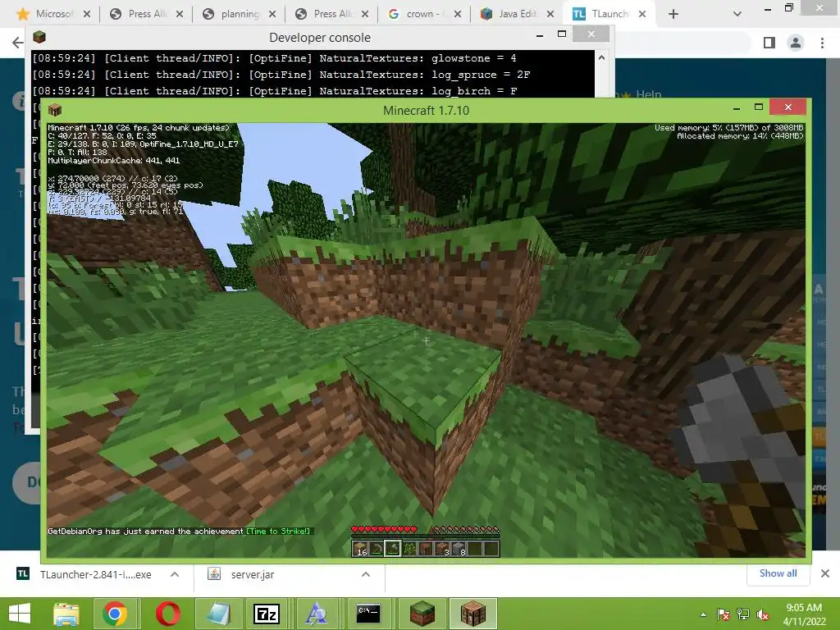Switch to the grass-block taskbar app

(x=422, y=614)
